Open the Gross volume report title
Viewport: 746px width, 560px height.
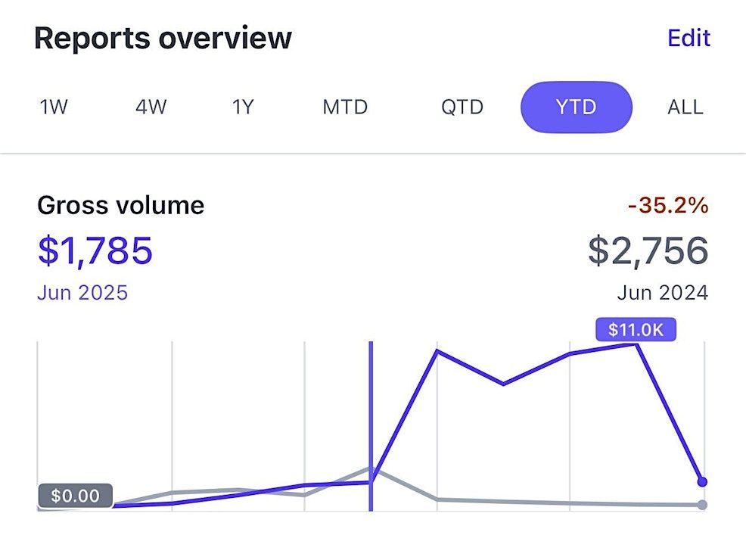(120, 205)
